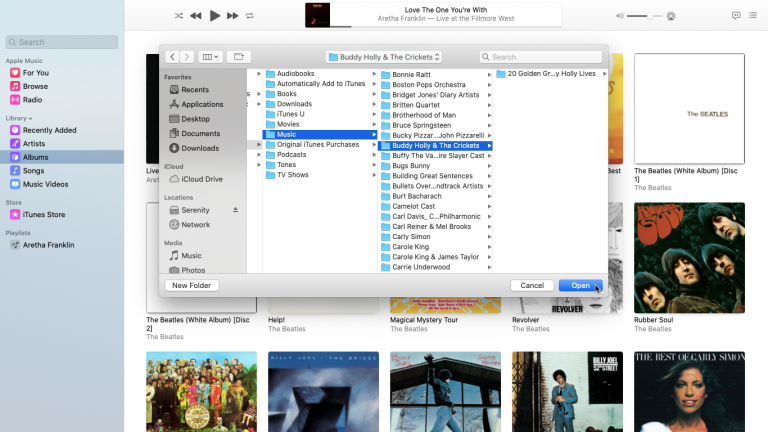Open iCloud Drive location

pyautogui.click(x=202, y=179)
